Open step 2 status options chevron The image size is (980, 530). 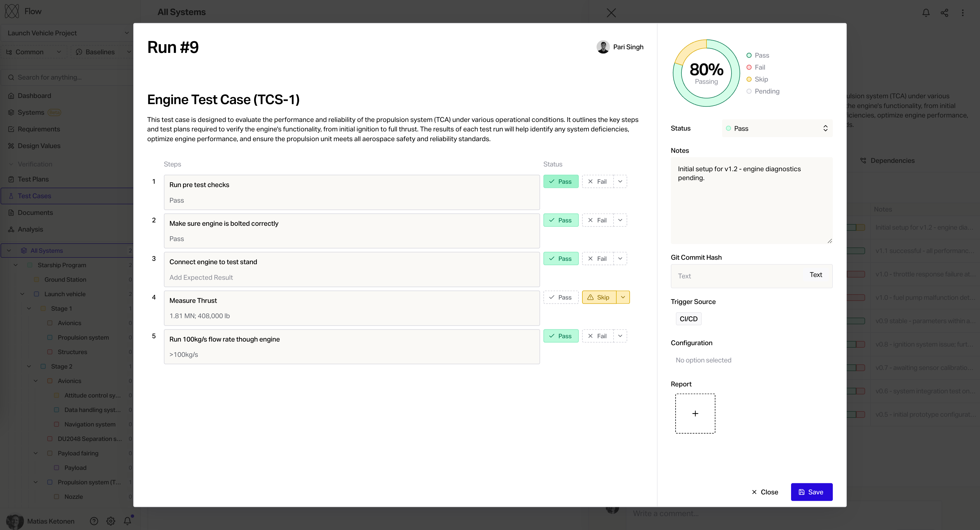tap(620, 220)
